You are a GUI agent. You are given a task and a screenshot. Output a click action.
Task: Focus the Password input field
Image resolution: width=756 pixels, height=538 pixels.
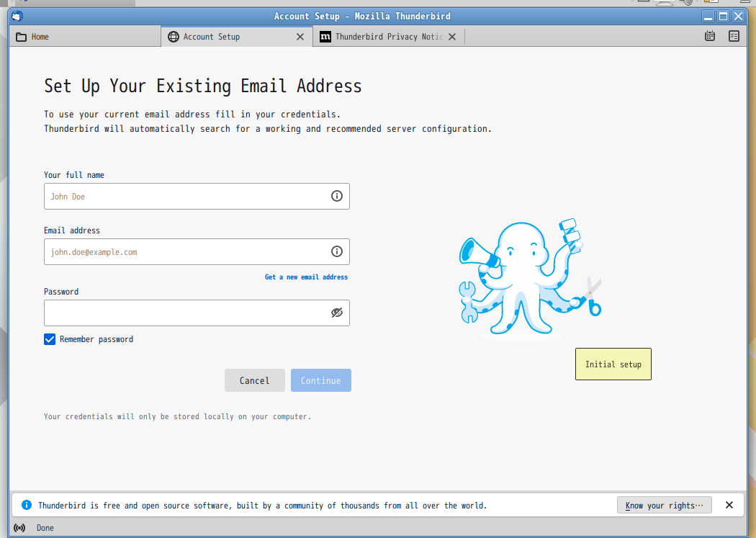coord(197,313)
